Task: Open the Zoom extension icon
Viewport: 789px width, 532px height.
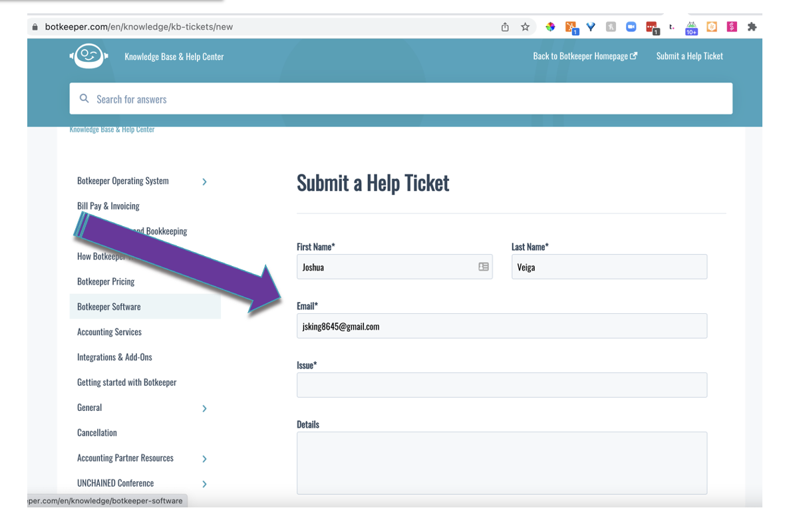Action: coord(631,27)
